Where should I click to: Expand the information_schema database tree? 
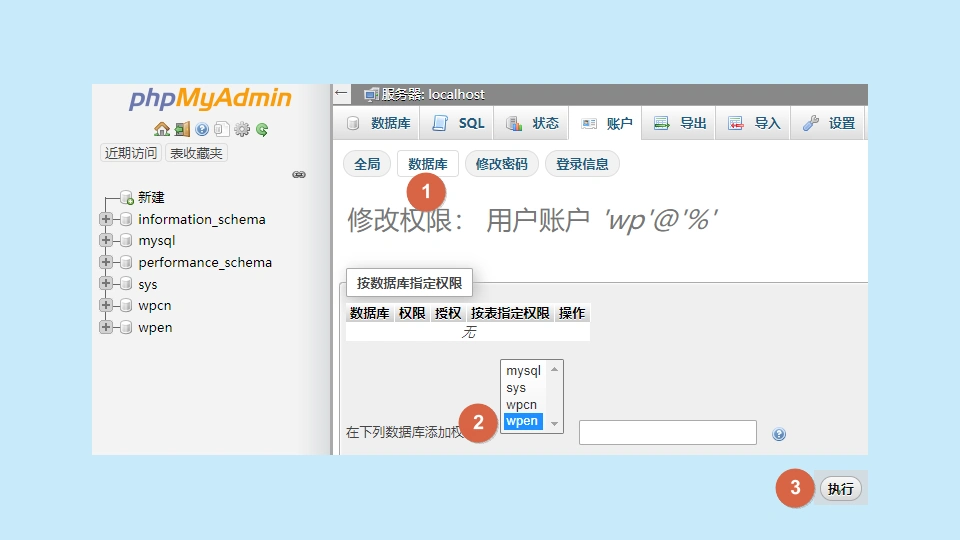click(106, 219)
